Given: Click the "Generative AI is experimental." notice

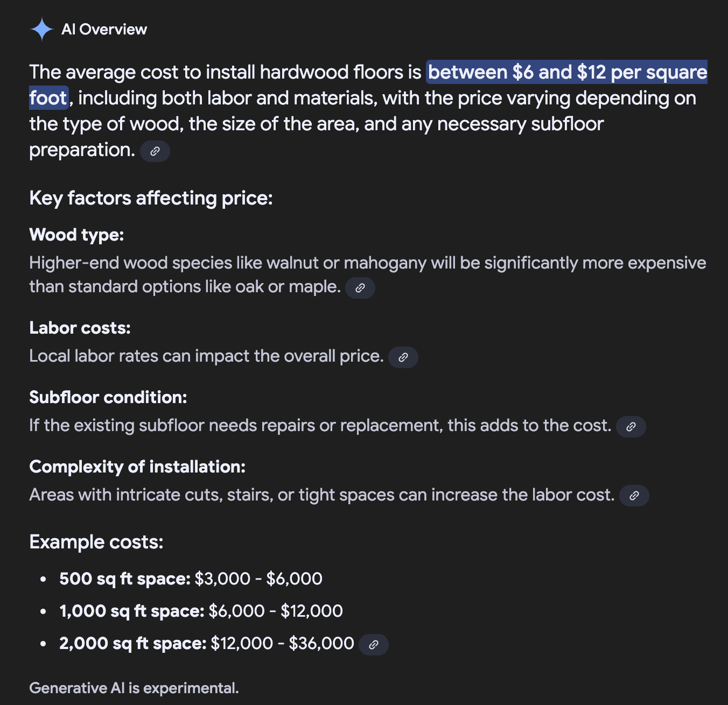Looking at the screenshot, I should coord(134,688).
